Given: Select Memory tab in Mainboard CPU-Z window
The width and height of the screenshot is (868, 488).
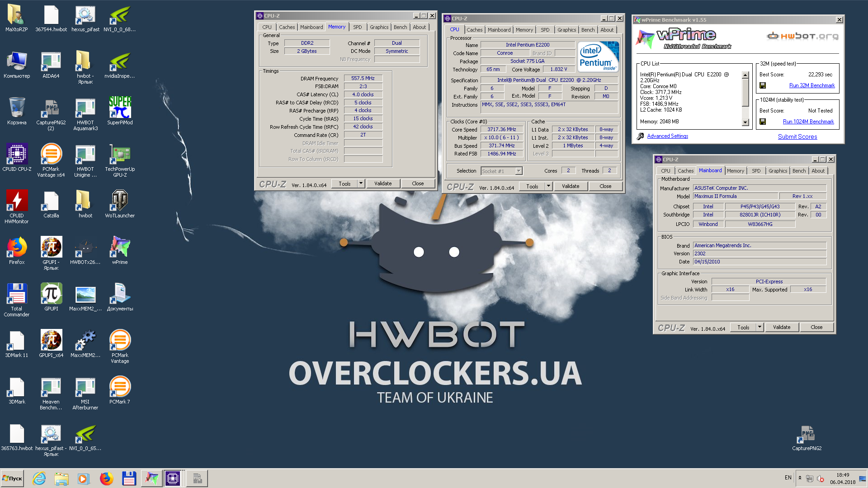Looking at the screenshot, I should 735,171.
